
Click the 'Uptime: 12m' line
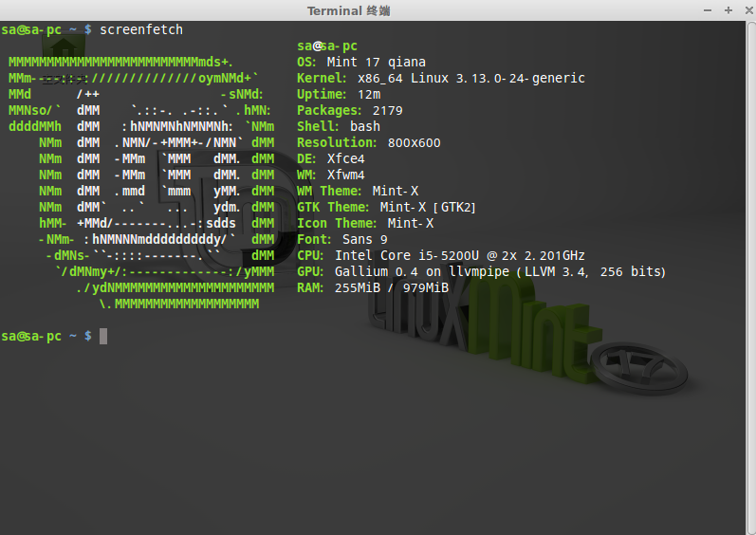339,95
